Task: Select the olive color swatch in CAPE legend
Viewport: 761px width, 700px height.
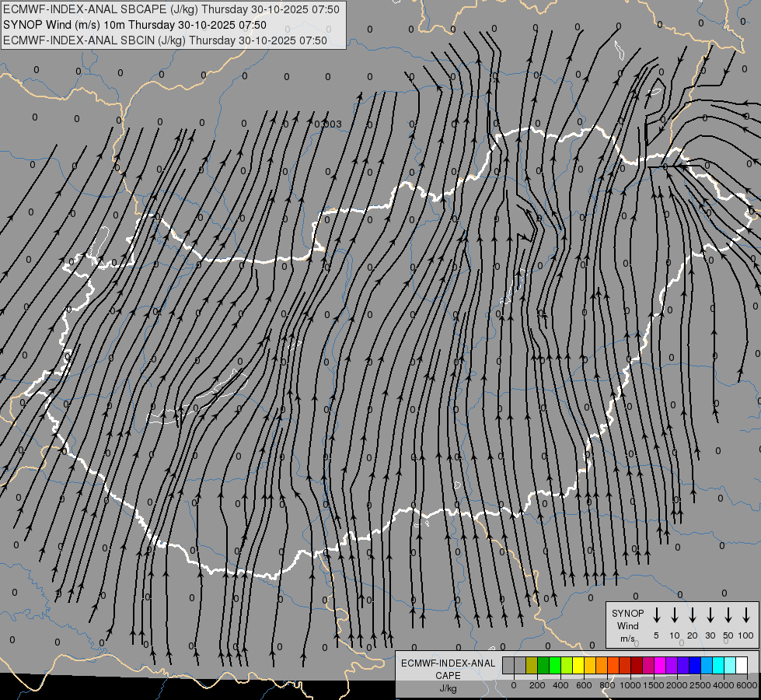Action: (532, 665)
